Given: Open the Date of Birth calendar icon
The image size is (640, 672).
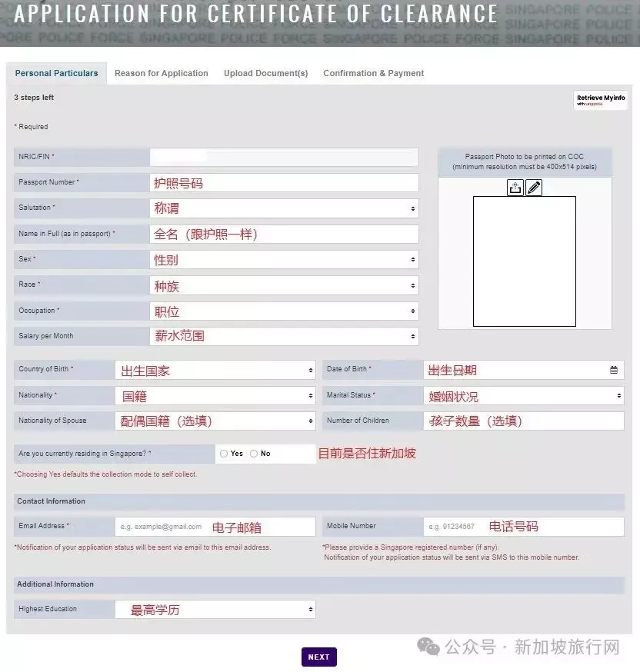Looking at the screenshot, I should 614,370.
